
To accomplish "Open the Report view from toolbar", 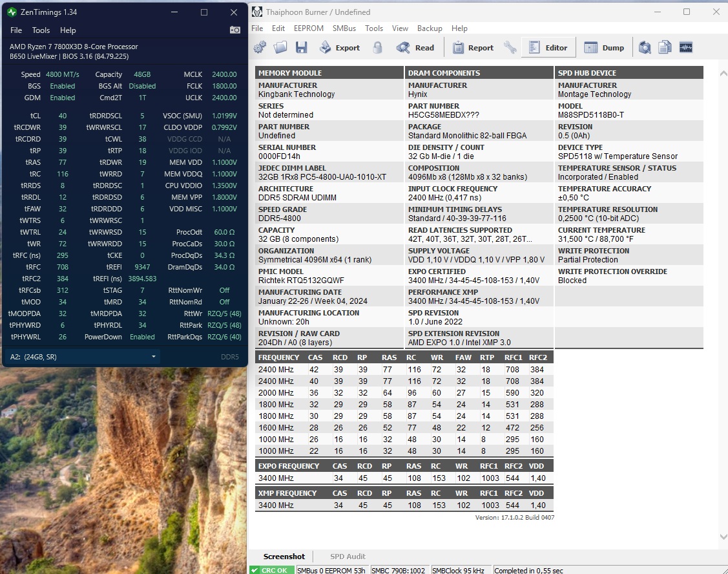I will (473, 47).
